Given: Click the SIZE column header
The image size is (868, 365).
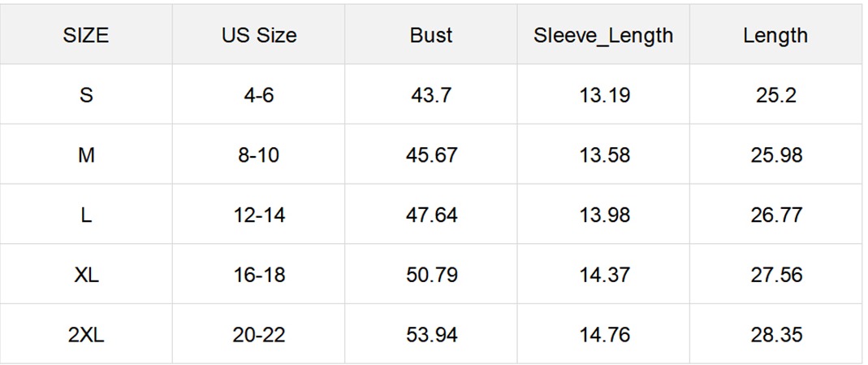Looking at the screenshot, I should tap(86, 36).
